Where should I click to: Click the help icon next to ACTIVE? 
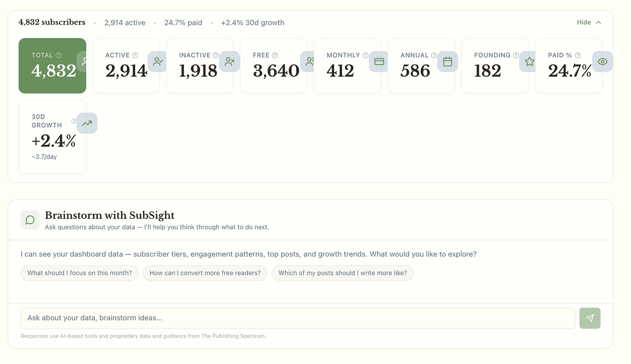[x=135, y=55]
